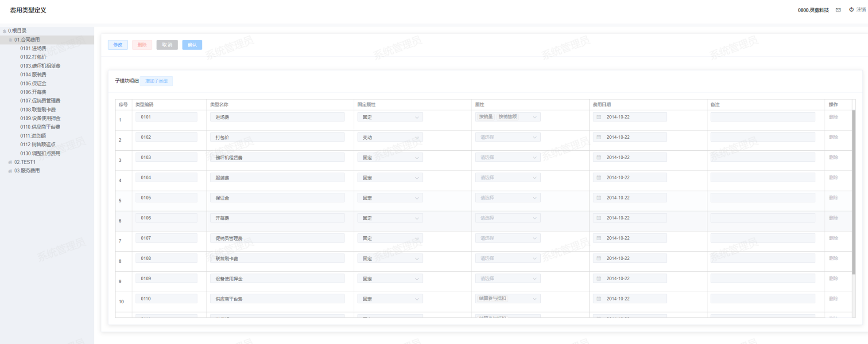Open the calendar icon in the 打包价 row
Screen dimensions: 868x344
[x=599, y=137]
